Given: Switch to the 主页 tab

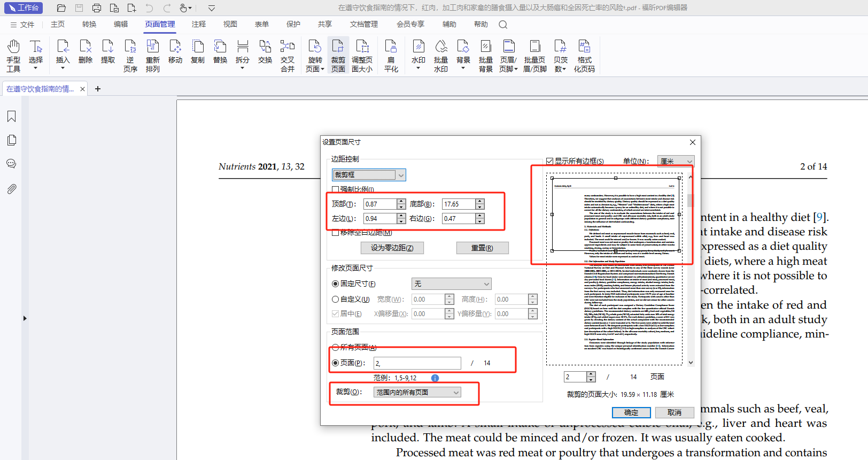Looking at the screenshot, I should [x=58, y=25].
